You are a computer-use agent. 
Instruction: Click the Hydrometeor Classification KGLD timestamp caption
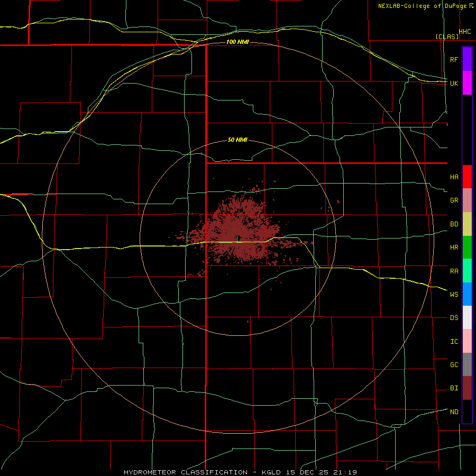click(240, 472)
